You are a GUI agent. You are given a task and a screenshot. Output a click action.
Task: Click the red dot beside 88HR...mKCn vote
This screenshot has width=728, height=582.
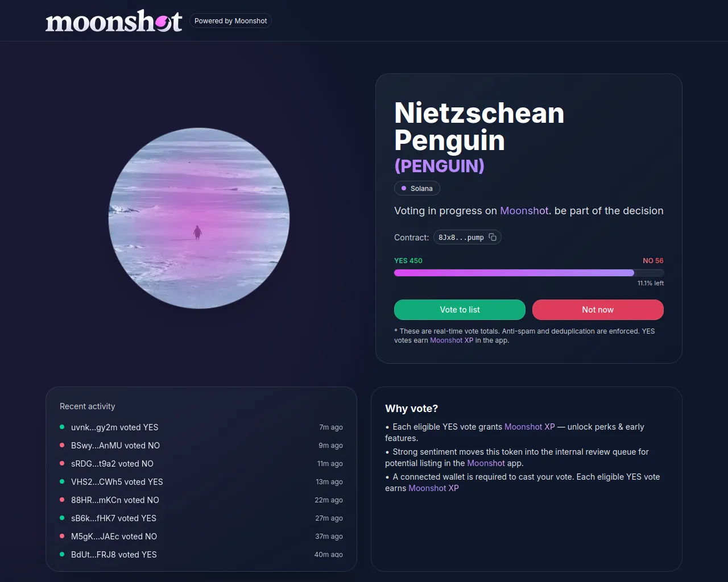62,500
